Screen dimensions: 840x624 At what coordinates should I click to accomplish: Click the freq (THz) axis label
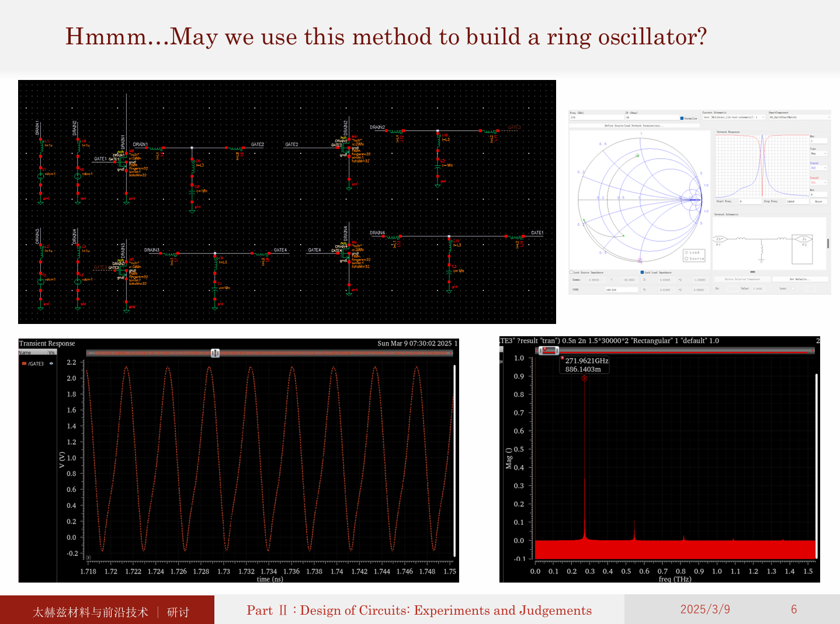click(675, 579)
